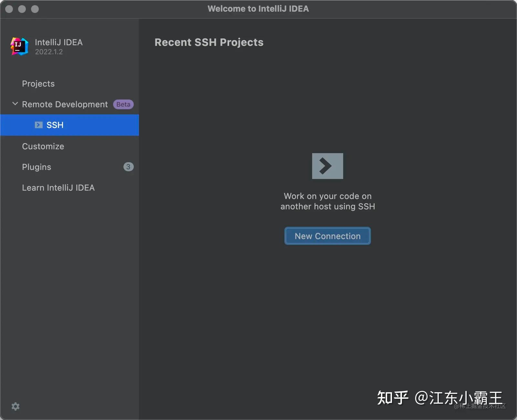The height and width of the screenshot is (420, 517).
Task: Click the IntelliJ IDEA product name text
Action: tap(58, 42)
